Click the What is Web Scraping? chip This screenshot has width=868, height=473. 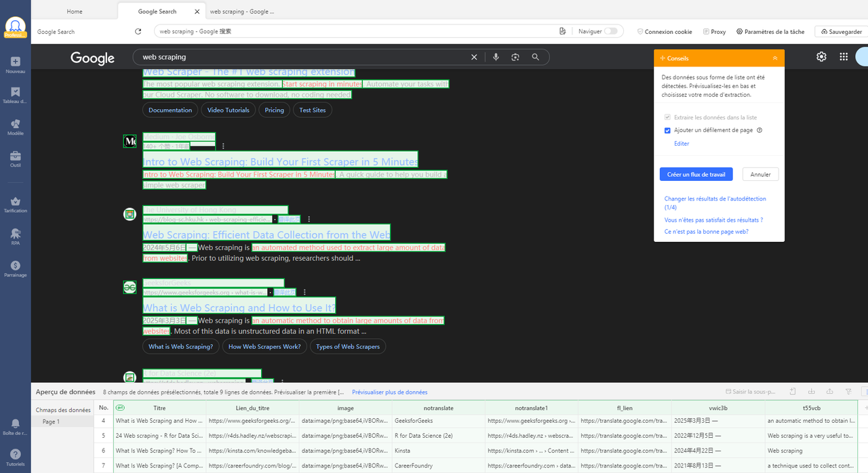[x=180, y=346]
